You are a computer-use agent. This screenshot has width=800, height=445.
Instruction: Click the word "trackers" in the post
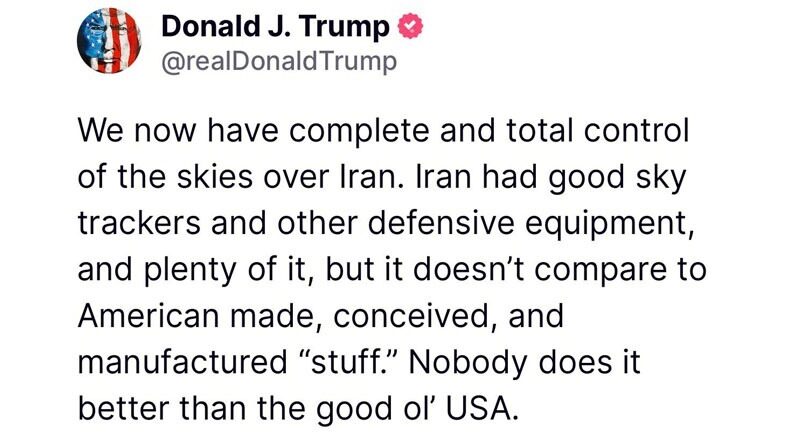139,224
